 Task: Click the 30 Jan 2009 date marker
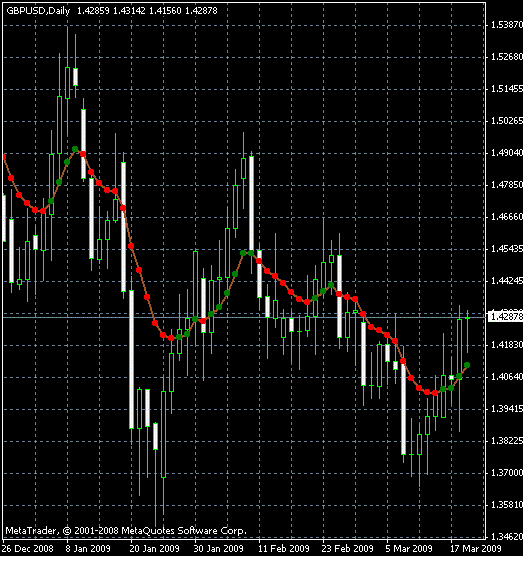[x=218, y=549]
